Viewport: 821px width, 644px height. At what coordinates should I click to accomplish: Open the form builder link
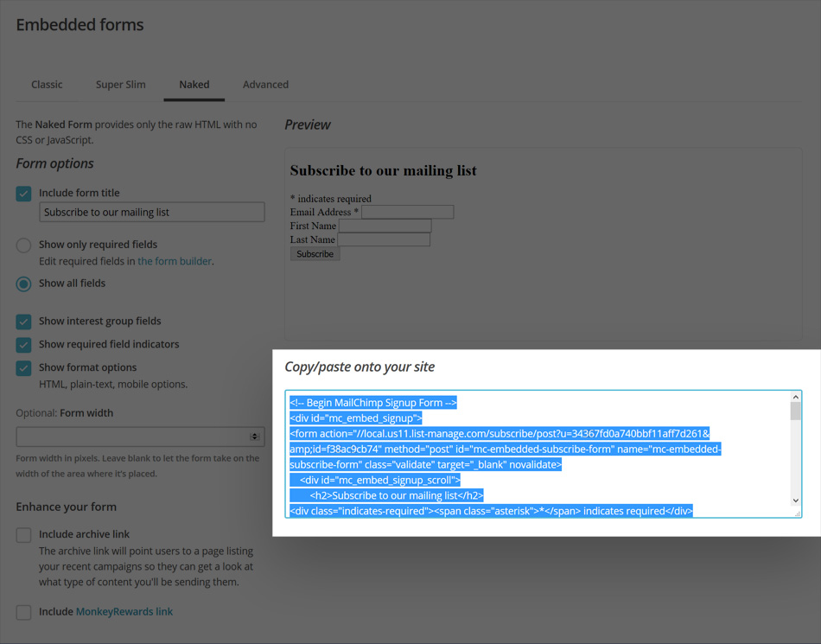click(x=174, y=261)
